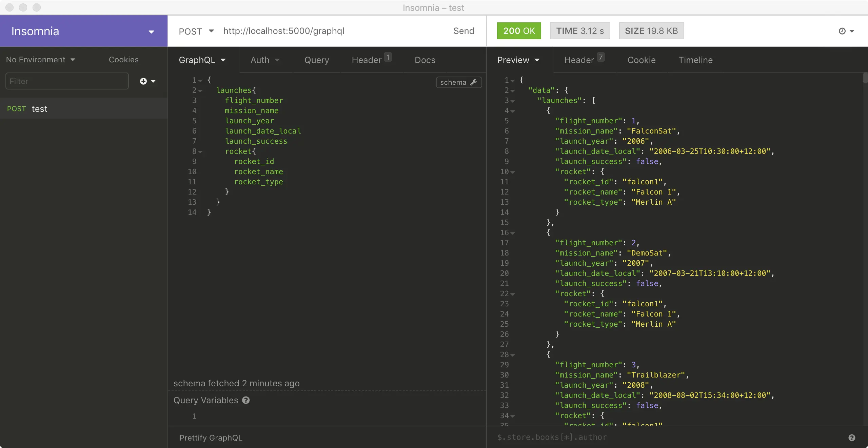Open the response history clock icon

842,31
